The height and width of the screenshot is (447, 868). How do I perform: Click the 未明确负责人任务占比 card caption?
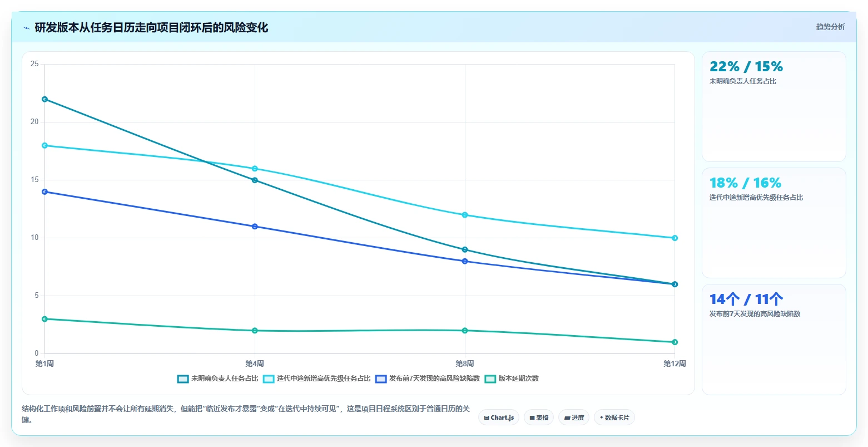click(743, 81)
